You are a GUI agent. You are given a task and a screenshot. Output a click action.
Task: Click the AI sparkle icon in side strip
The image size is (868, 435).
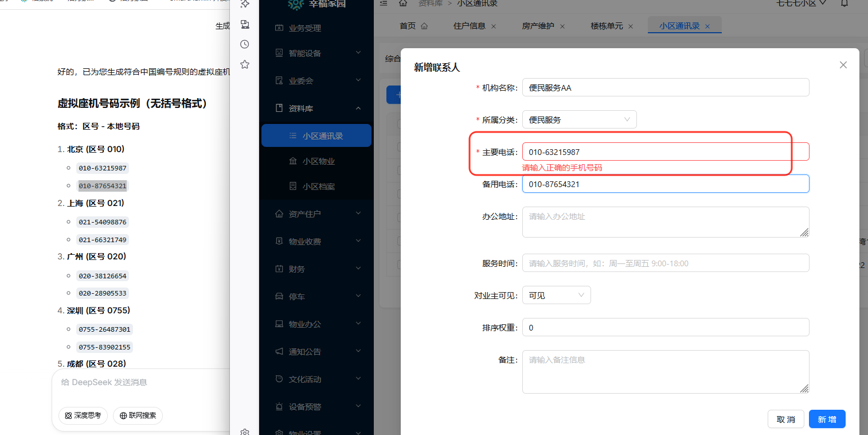click(244, 5)
